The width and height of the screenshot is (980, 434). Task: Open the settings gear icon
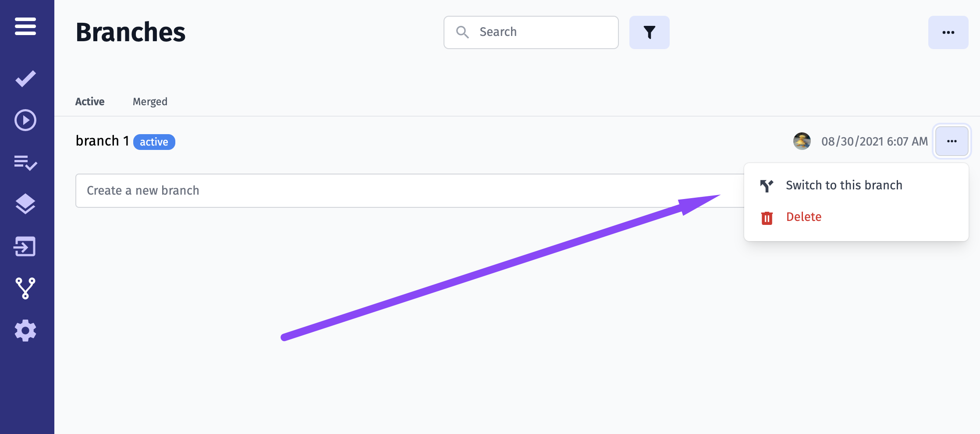pos(25,331)
